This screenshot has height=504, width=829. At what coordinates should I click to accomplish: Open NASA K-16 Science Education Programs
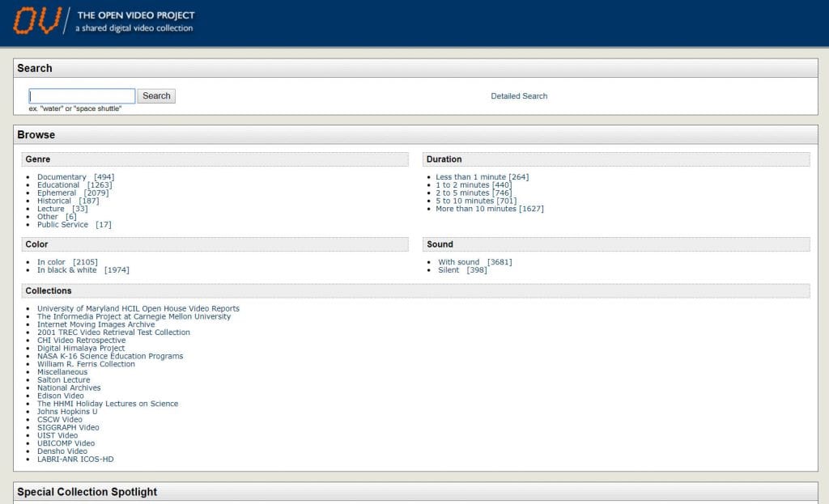[x=110, y=356]
